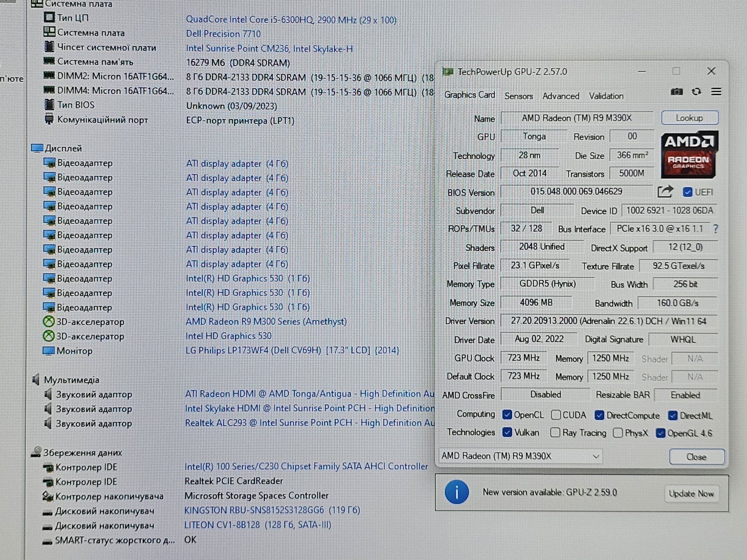Click the AMD Radeon Graphics logo

pyautogui.click(x=689, y=154)
